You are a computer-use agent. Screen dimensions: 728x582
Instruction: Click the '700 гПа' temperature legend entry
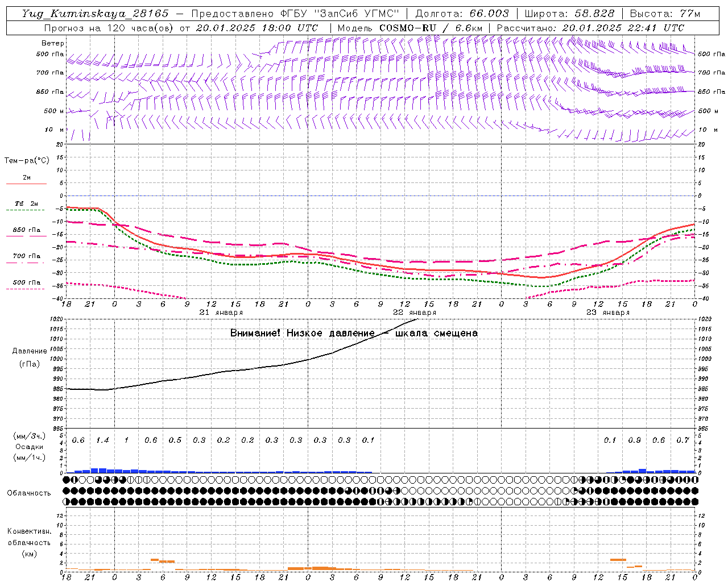[x=27, y=256]
